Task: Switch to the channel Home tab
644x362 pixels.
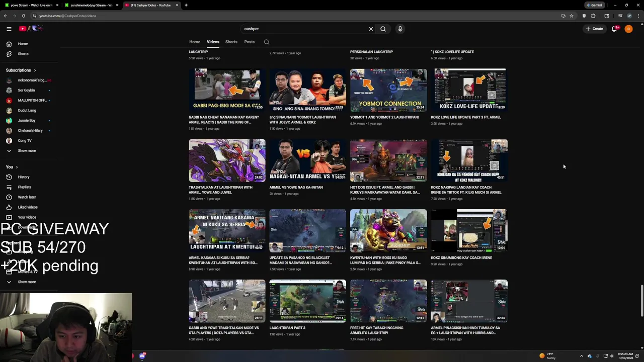Action: point(195,42)
